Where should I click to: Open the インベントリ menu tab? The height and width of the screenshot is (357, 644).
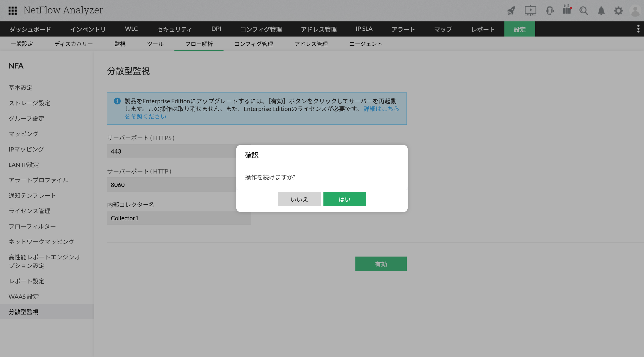tap(88, 29)
